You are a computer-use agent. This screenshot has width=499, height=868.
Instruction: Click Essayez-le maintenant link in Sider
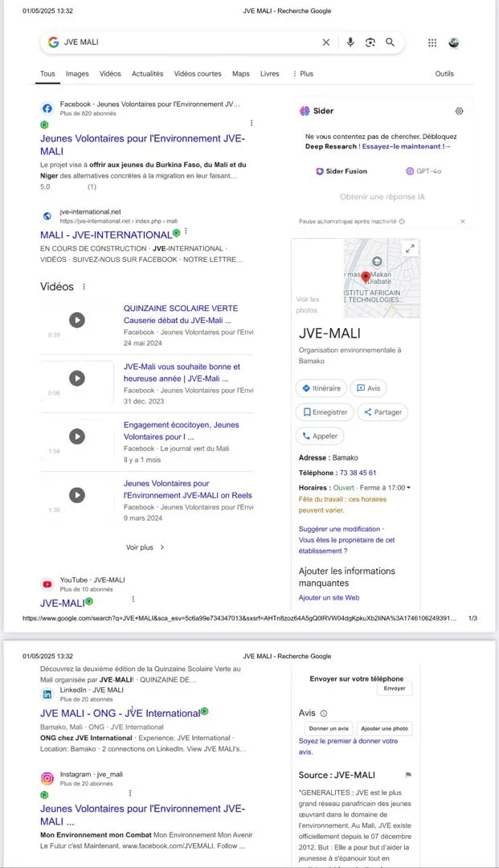(x=406, y=146)
